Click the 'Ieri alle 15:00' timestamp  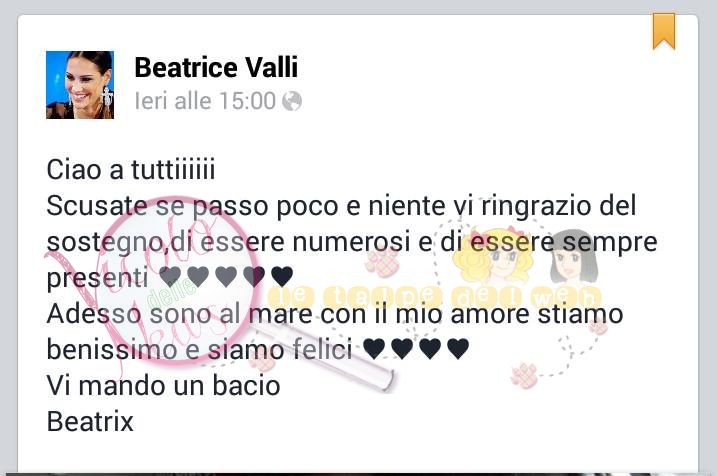tap(205, 101)
